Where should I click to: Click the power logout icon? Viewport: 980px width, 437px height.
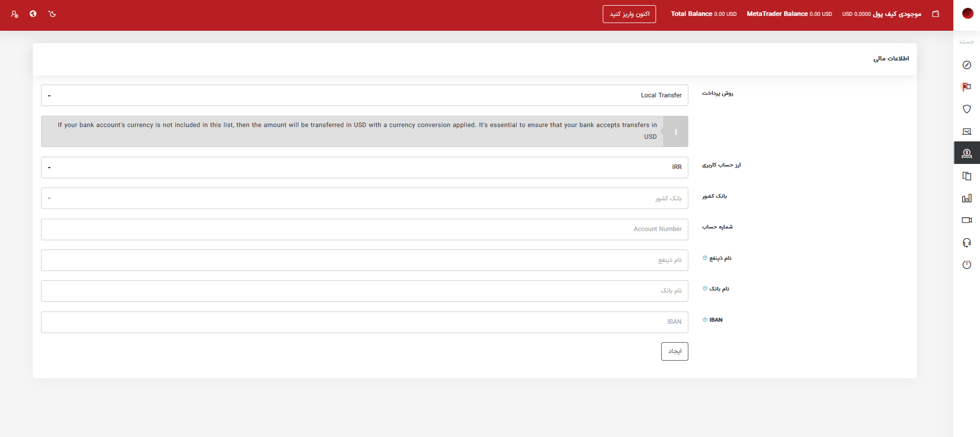967,265
